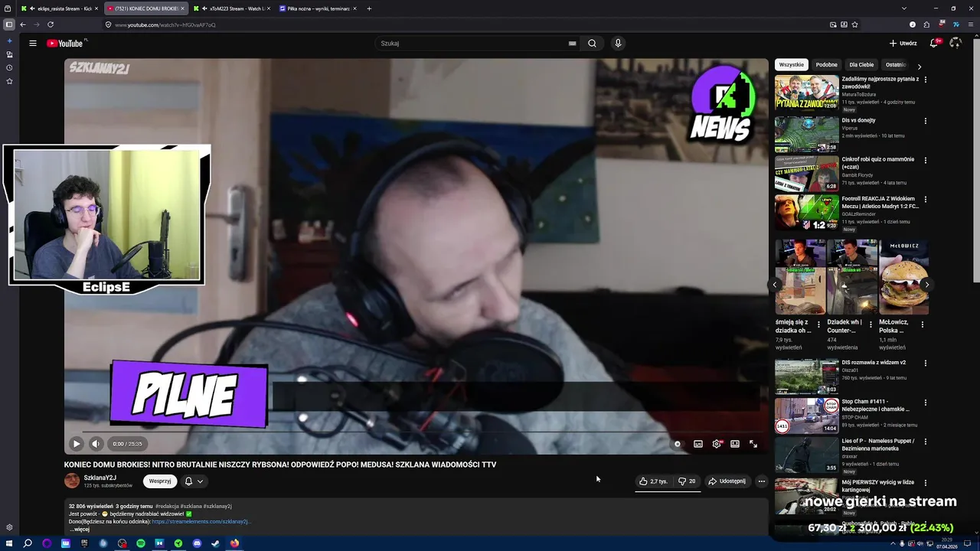
Task: Open the list all tabs chevron
Action: point(904,8)
